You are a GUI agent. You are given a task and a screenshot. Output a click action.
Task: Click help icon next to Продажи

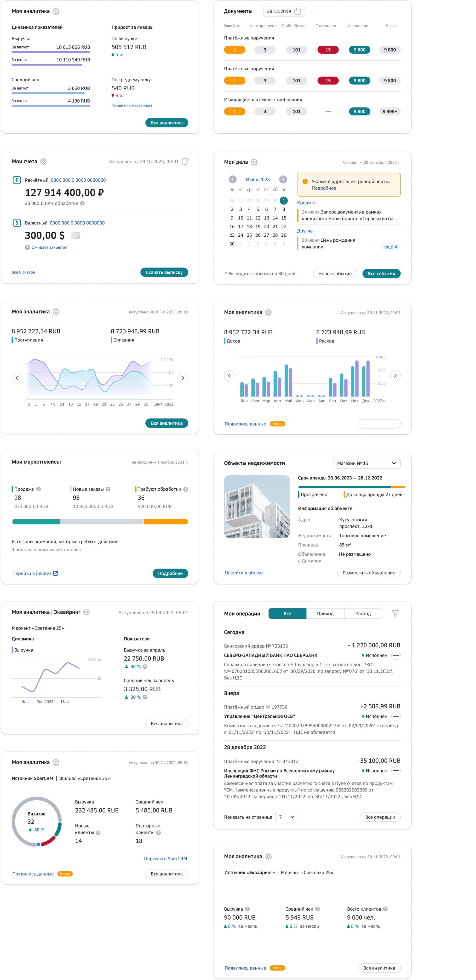pos(39,489)
